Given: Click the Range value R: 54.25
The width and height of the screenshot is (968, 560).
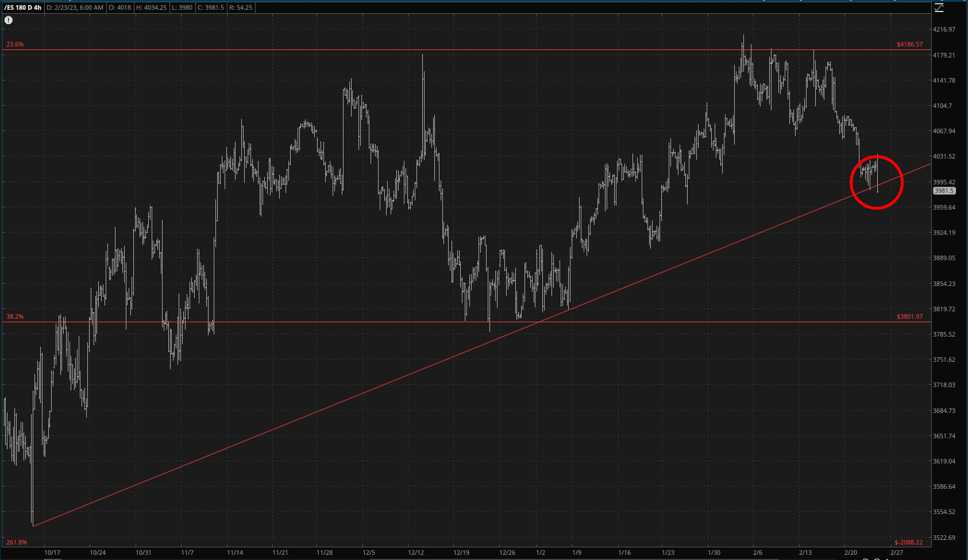Looking at the screenshot, I should (240, 7).
